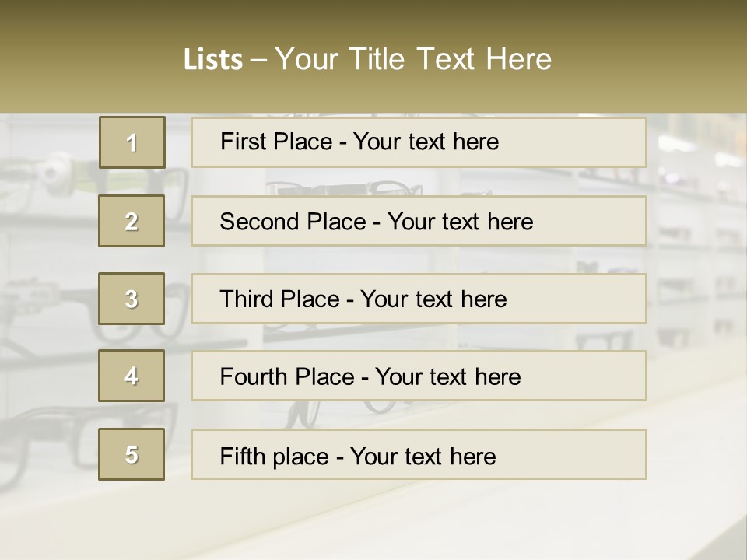Click the number 1 box

[132, 142]
